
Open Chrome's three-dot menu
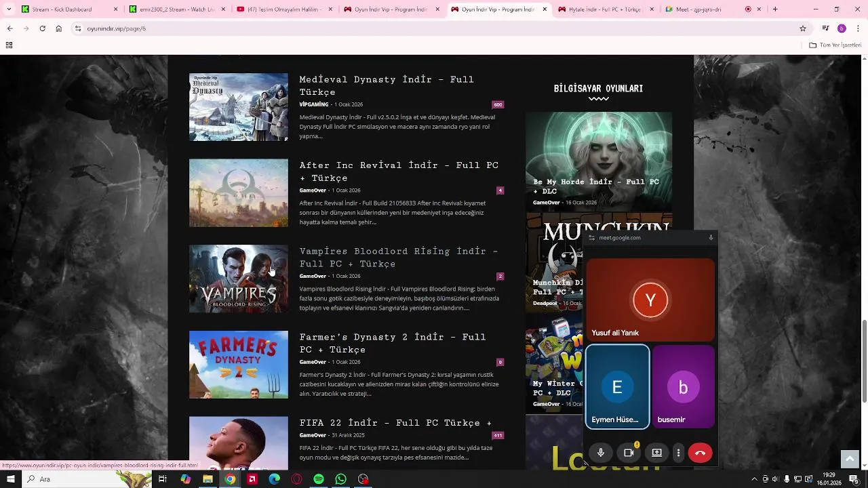(x=858, y=28)
